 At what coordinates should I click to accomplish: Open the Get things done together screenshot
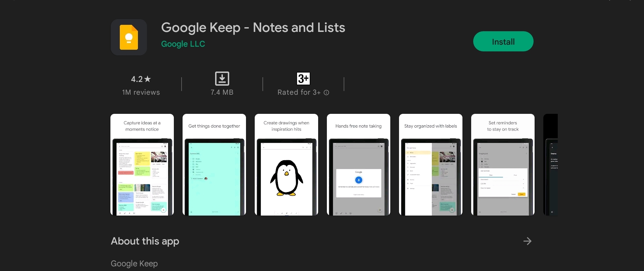[214, 165]
